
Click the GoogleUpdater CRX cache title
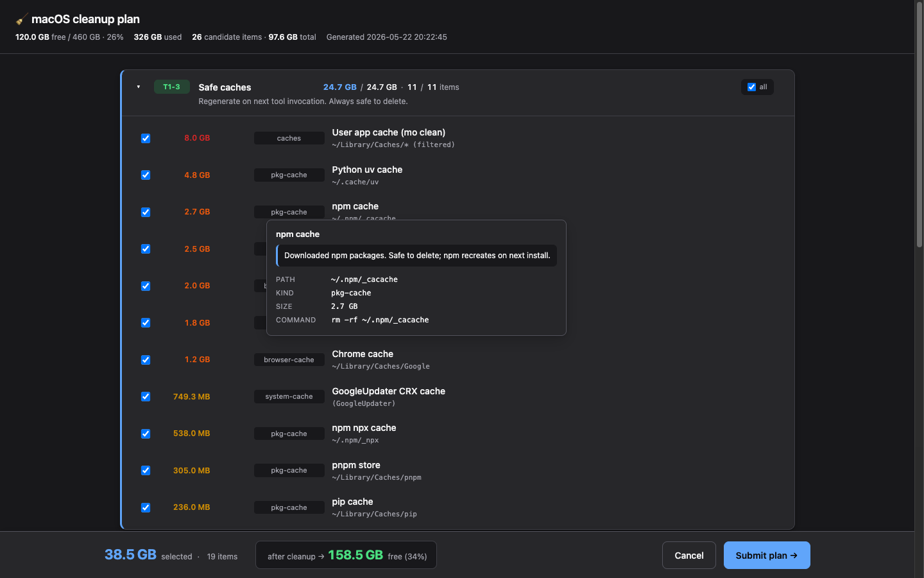[388, 391]
